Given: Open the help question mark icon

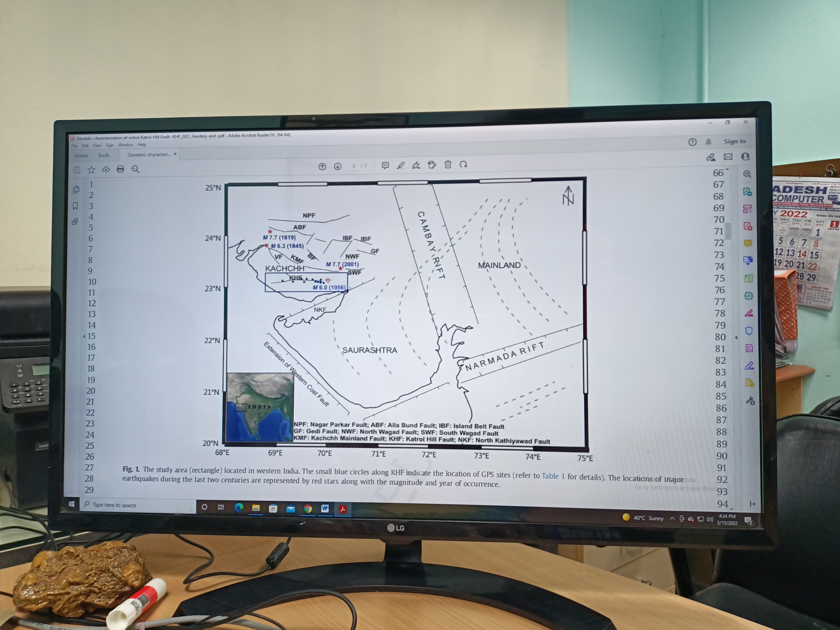Looking at the screenshot, I should click(x=692, y=142).
